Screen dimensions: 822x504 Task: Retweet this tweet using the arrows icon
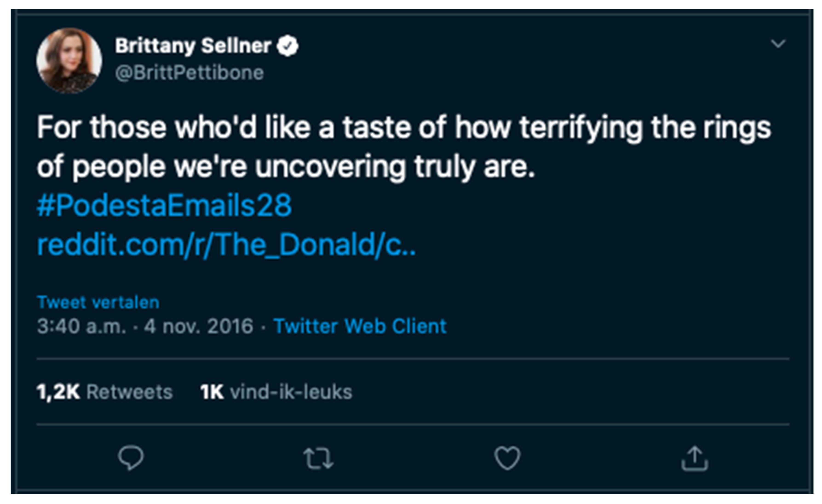pos(318,459)
